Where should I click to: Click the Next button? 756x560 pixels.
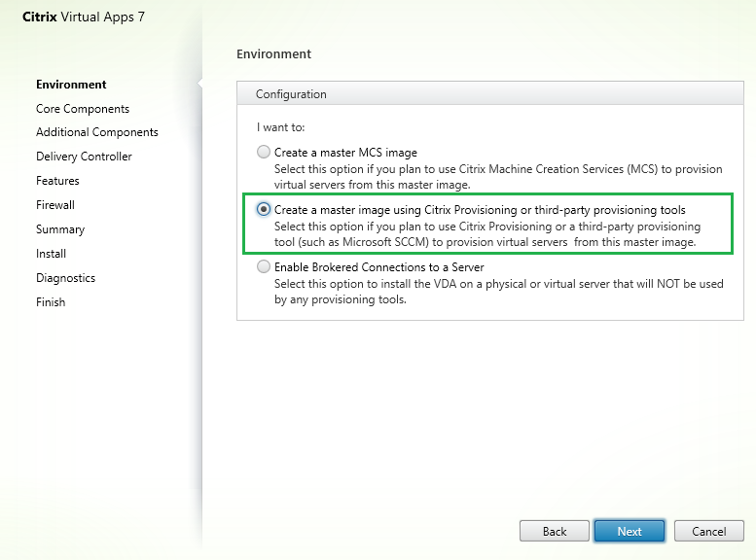pos(629,531)
